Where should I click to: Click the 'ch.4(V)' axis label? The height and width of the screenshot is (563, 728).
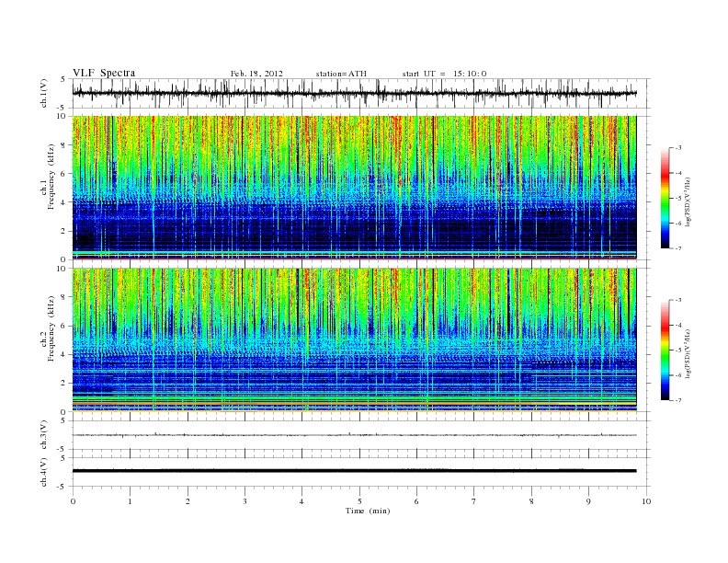44,472
